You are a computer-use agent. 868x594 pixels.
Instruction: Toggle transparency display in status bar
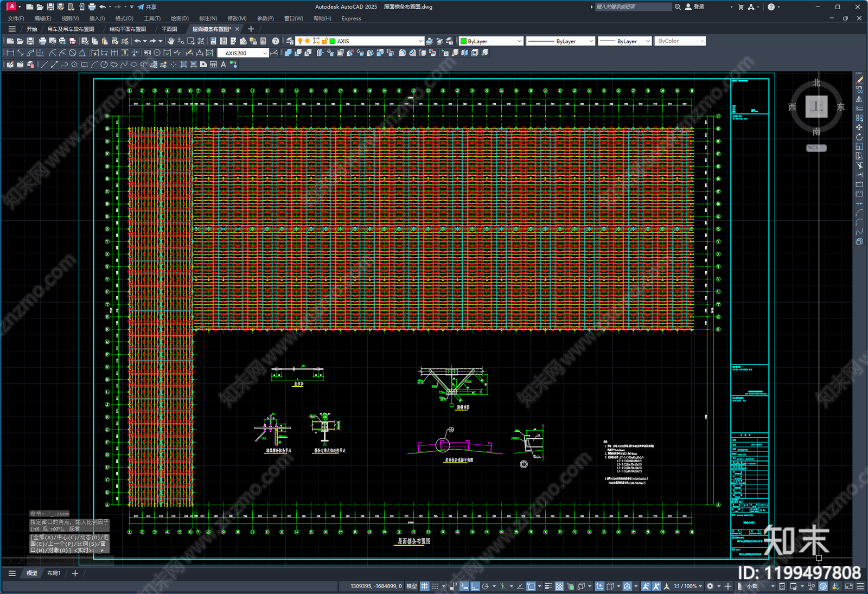559,586
